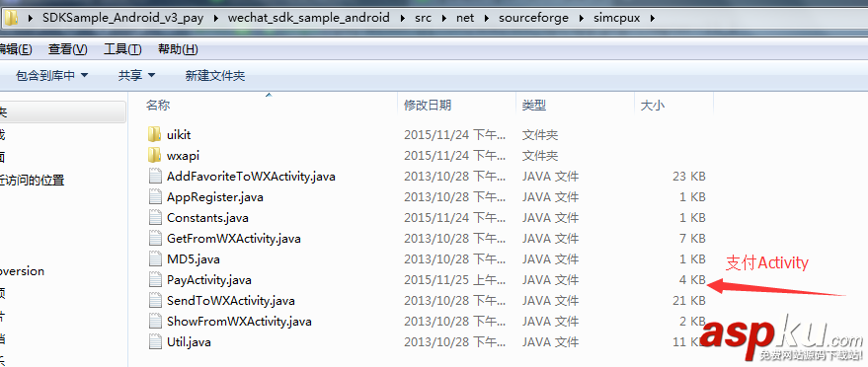Expand arrow after sourceforge breadcrumb
Viewport: 868px width, 367px height.
coord(582,18)
